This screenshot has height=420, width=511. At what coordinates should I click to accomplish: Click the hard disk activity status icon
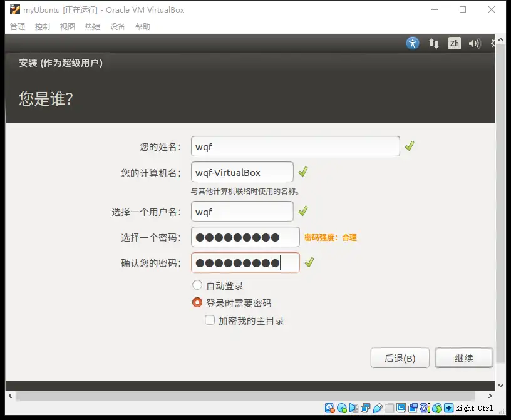point(329,408)
